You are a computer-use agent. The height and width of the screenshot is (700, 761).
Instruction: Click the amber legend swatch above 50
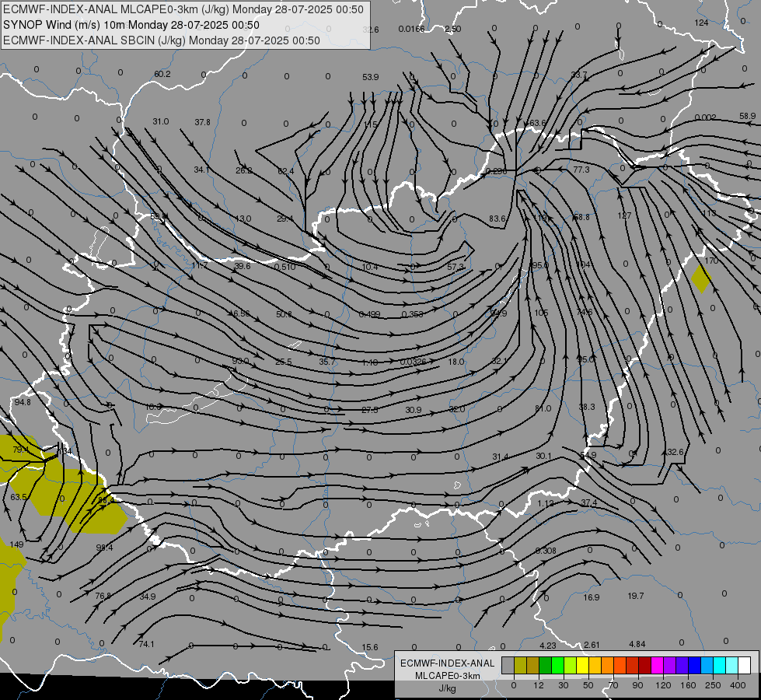coord(595,665)
